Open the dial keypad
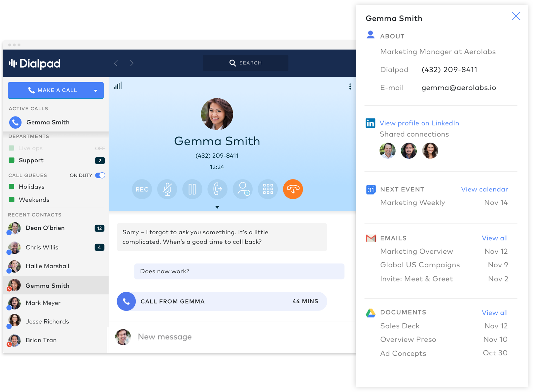Screen dimensions: 533x392 click(268, 189)
